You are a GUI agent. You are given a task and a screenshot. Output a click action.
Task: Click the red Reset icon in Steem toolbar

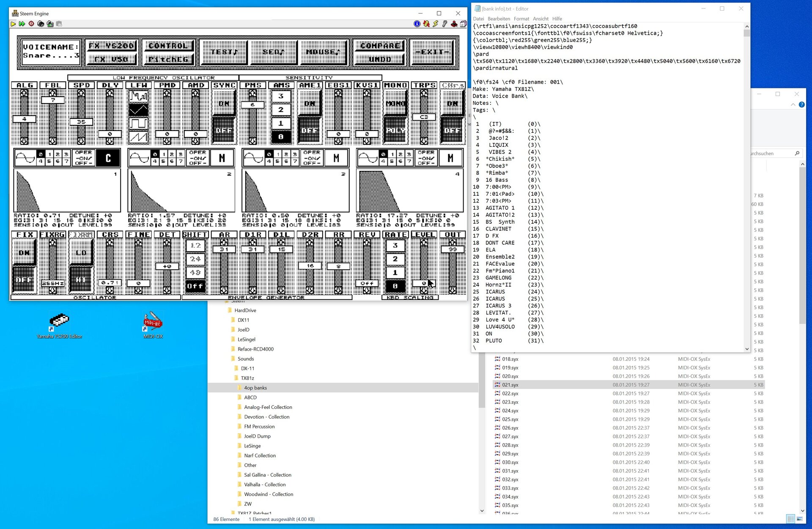click(x=31, y=24)
